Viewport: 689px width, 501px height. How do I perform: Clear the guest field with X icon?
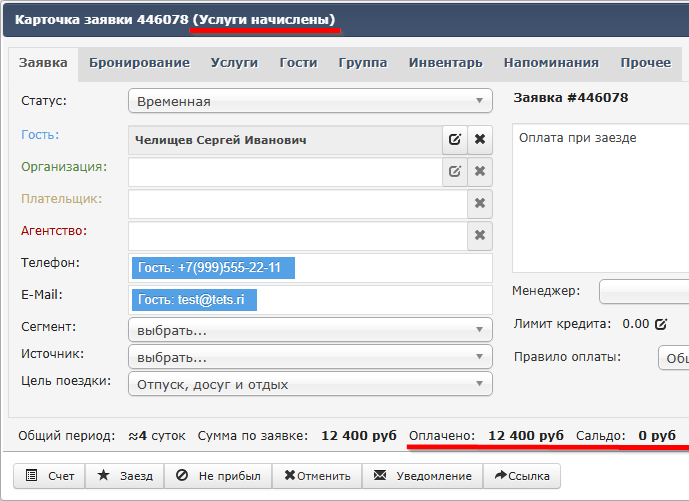pos(480,140)
